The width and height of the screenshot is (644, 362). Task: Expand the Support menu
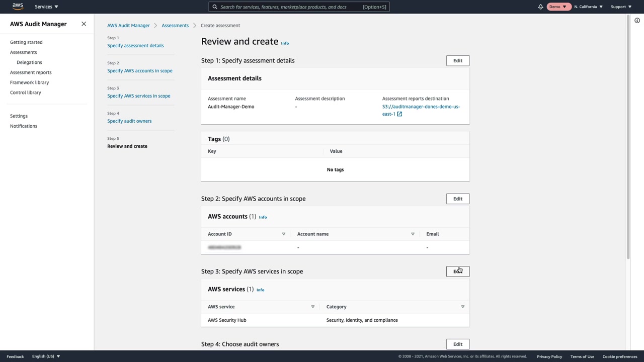coord(621,7)
